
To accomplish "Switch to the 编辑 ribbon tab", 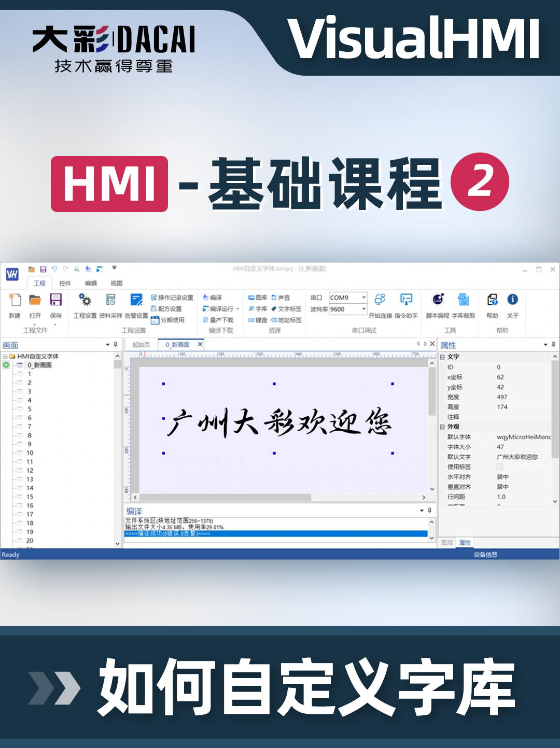I will (91, 283).
